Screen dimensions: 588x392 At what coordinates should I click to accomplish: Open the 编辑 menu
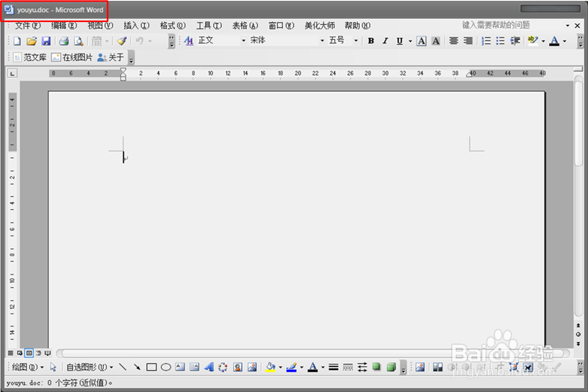tap(64, 26)
